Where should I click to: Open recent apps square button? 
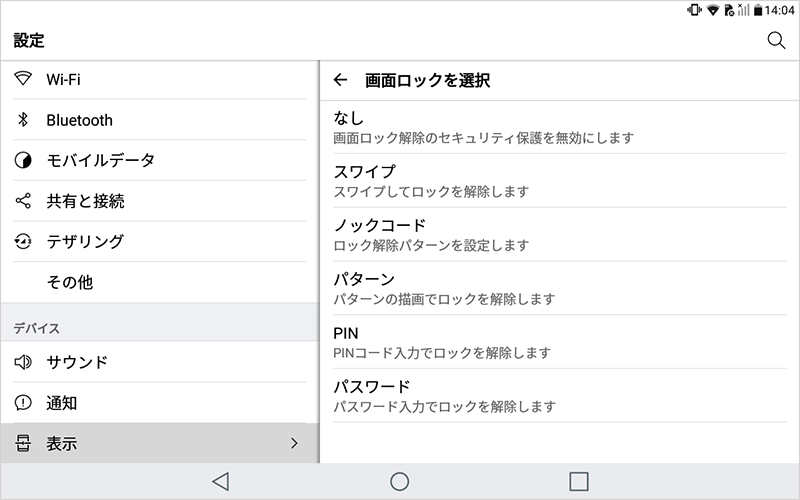tap(579, 481)
